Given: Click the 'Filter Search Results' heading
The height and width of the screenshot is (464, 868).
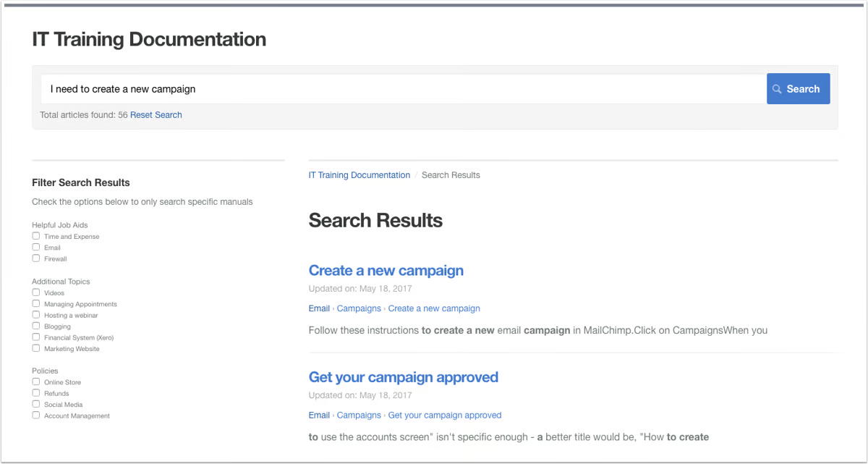Looking at the screenshot, I should click(x=81, y=183).
